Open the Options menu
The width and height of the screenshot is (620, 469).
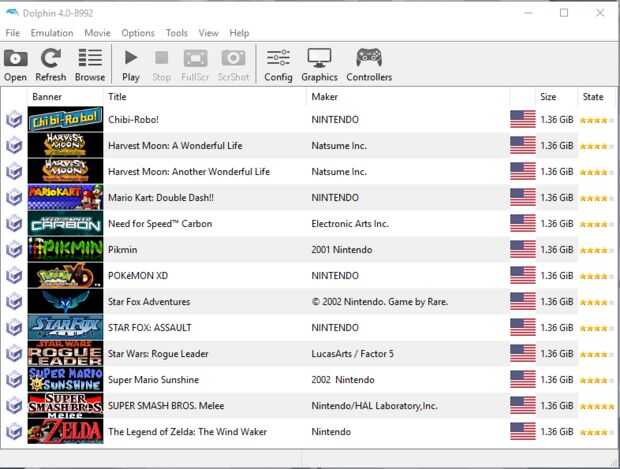138,33
